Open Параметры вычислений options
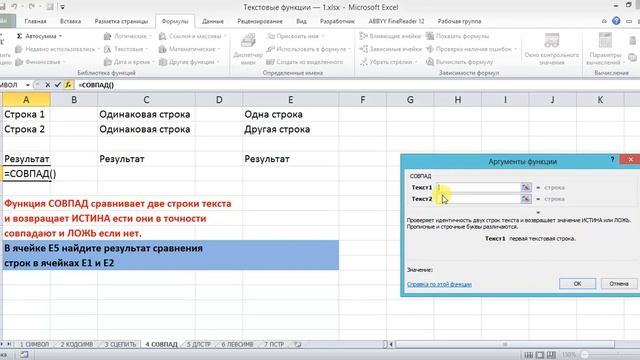Image resolution: width=640 pixels, height=360 pixels. [x=605, y=50]
